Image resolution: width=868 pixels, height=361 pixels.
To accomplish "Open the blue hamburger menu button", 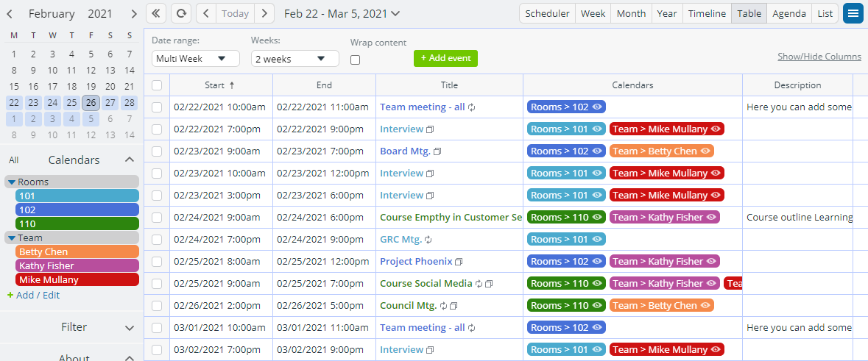I will coord(854,13).
